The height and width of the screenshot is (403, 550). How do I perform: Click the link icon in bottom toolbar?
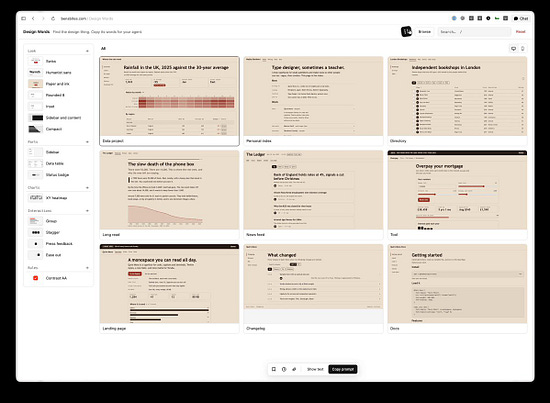(294, 369)
